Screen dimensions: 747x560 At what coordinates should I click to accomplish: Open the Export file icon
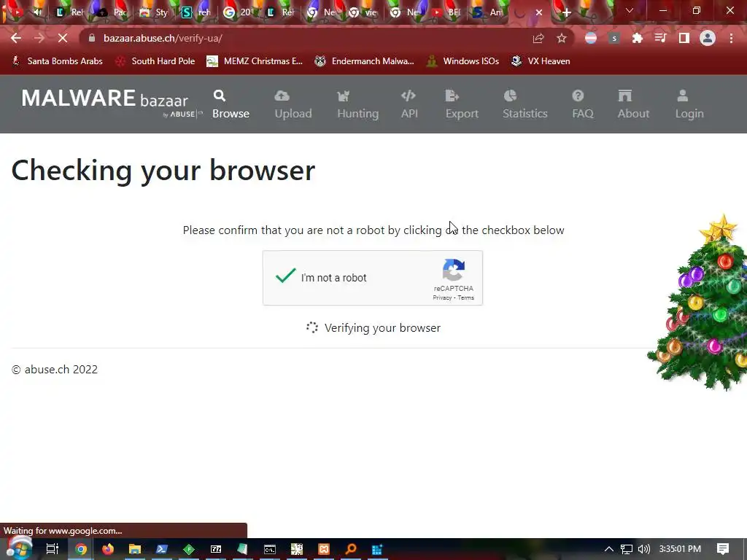[452, 96]
